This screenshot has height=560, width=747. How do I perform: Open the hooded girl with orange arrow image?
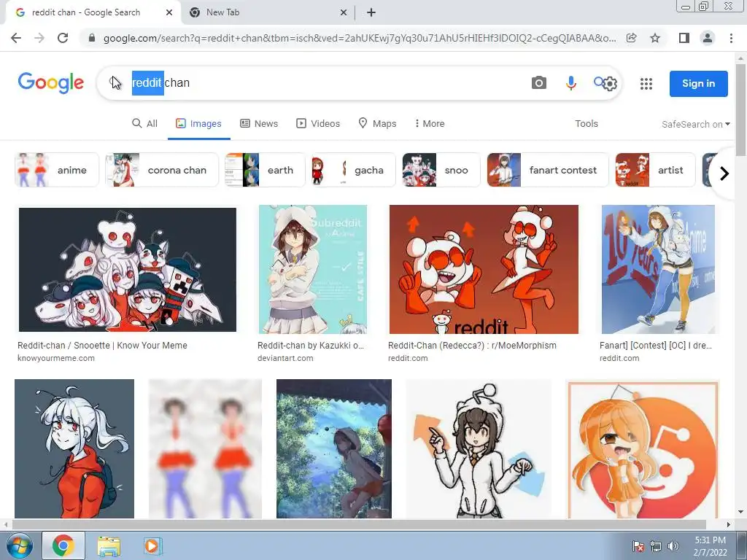tap(479, 448)
